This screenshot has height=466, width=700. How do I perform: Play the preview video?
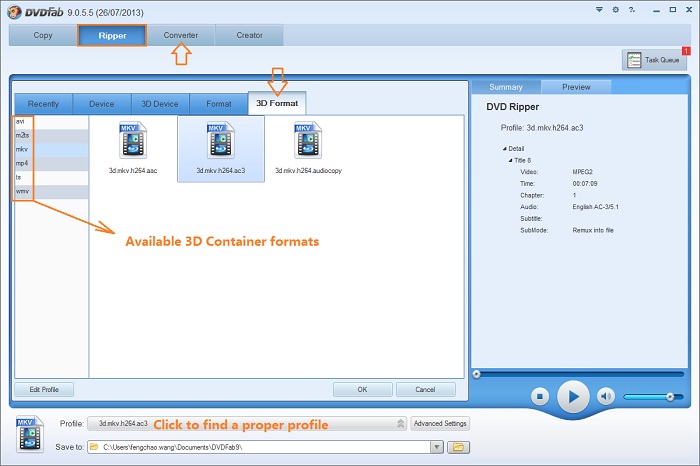pyautogui.click(x=573, y=396)
